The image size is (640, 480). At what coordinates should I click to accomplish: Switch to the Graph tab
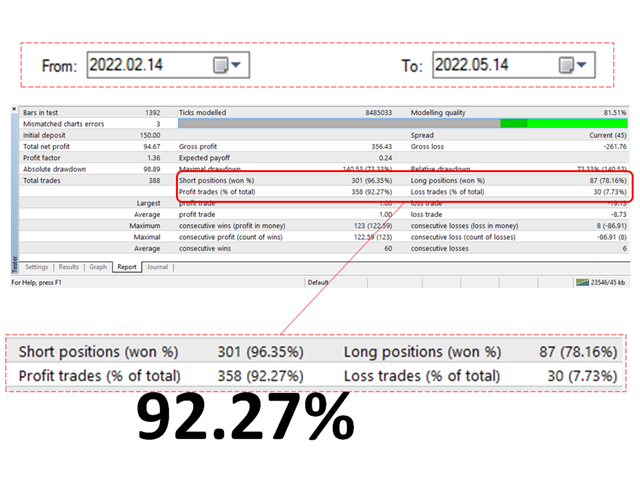tap(98, 267)
